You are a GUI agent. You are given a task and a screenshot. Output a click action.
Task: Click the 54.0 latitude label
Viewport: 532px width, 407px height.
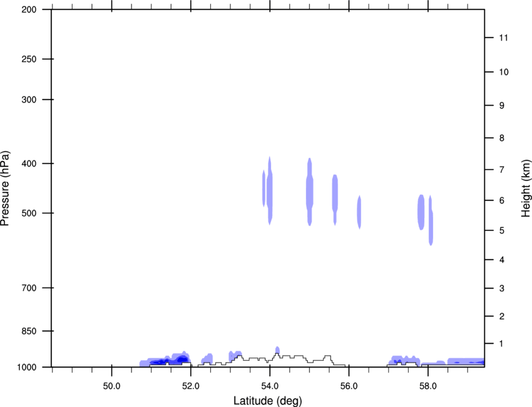[x=270, y=386]
